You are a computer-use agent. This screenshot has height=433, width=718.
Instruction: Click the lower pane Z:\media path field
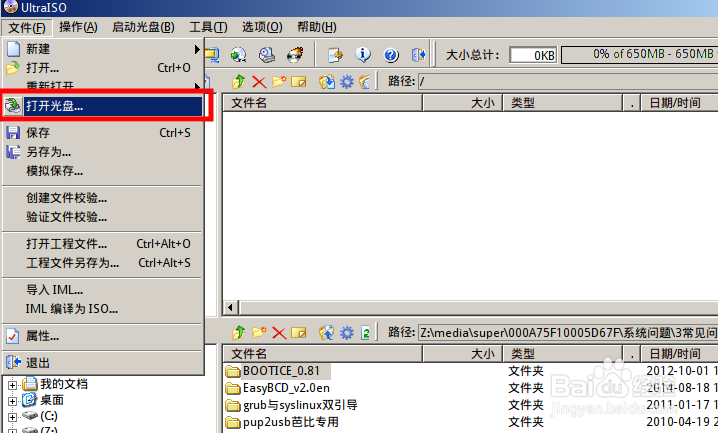point(568,332)
